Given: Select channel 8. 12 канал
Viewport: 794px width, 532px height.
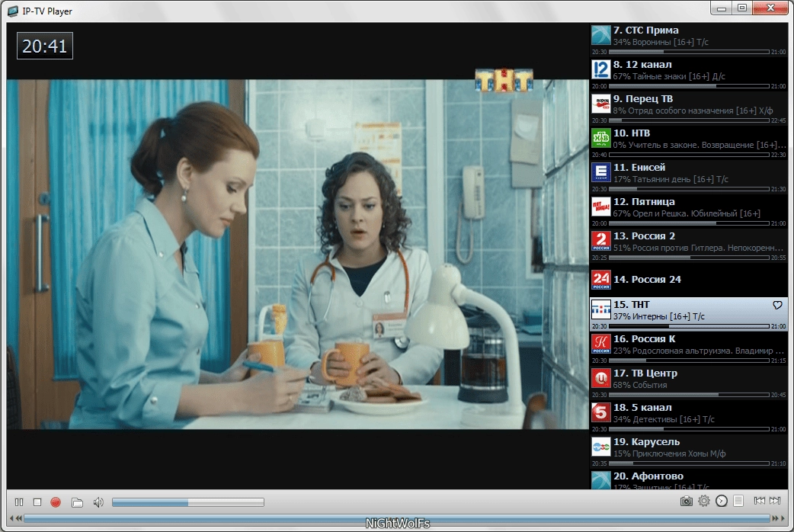Looking at the screenshot, I should pos(689,74).
